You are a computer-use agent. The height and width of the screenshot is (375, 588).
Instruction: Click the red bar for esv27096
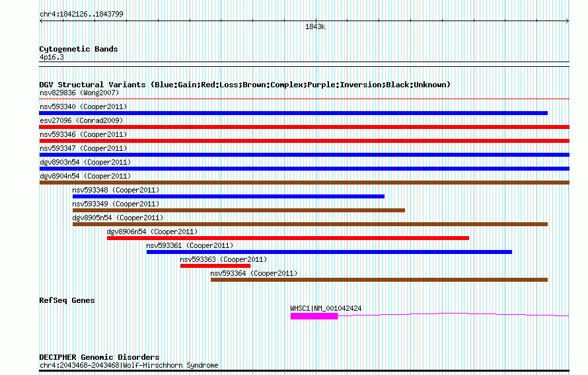click(304, 127)
